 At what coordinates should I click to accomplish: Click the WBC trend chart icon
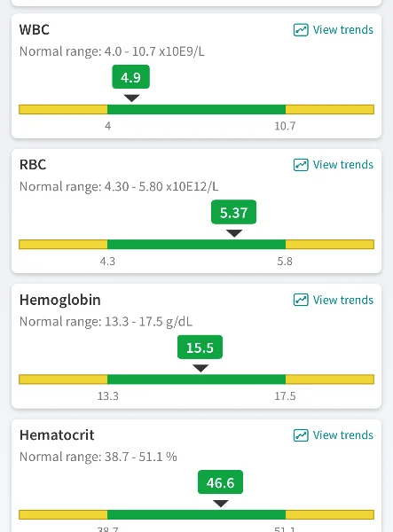[301, 30]
